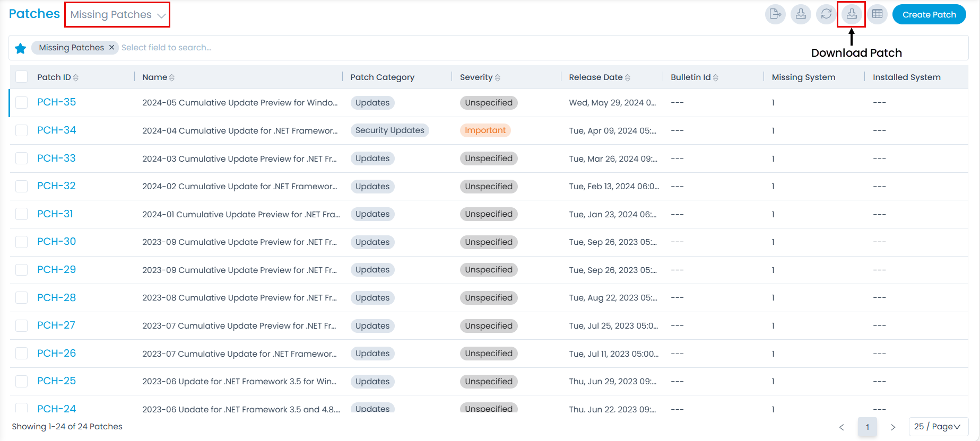This screenshot has height=441, width=980.
Task: Check the PCH-26 row checkbox
Action: [x=21, y=353]
